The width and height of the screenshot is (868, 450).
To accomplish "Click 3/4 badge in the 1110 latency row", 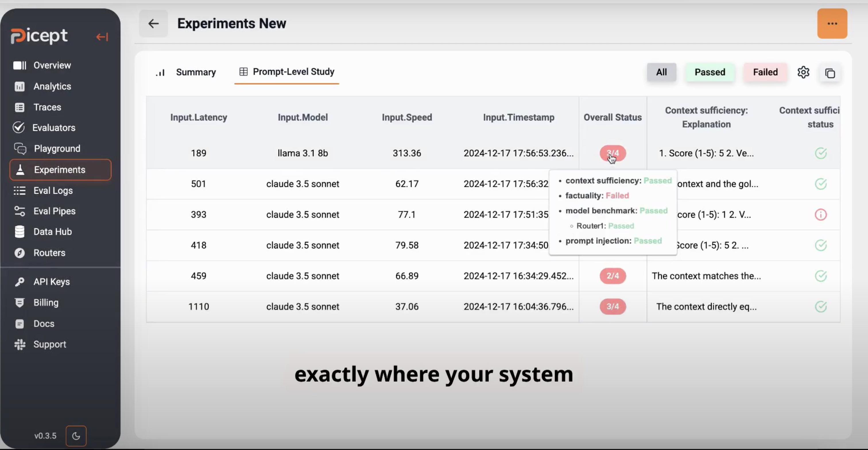I will click(x=612, y=307).
